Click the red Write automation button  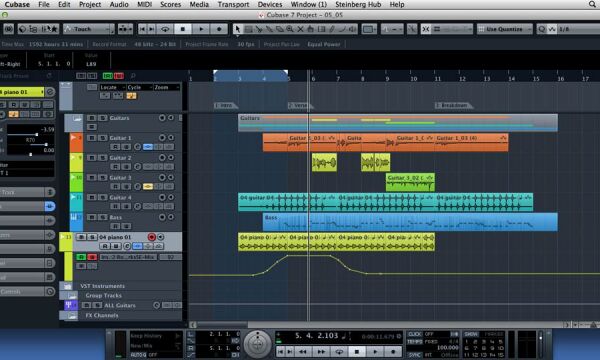point(92,257)
